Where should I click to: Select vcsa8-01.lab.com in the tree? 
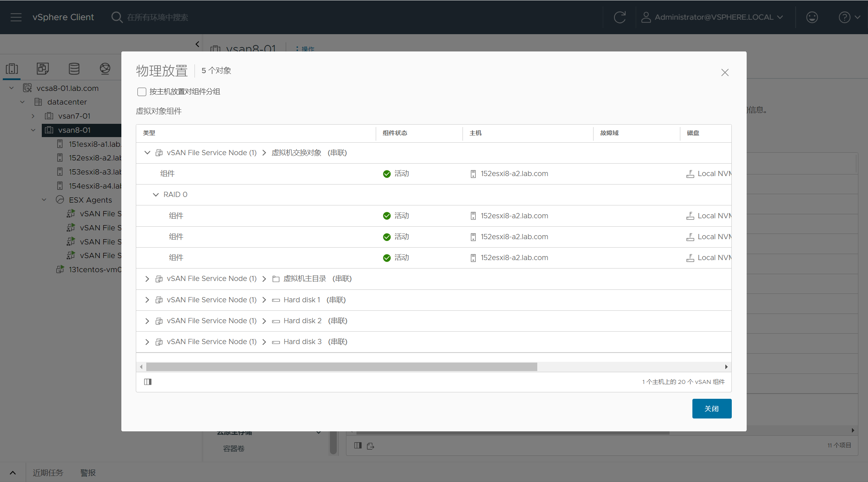(68, 88)
